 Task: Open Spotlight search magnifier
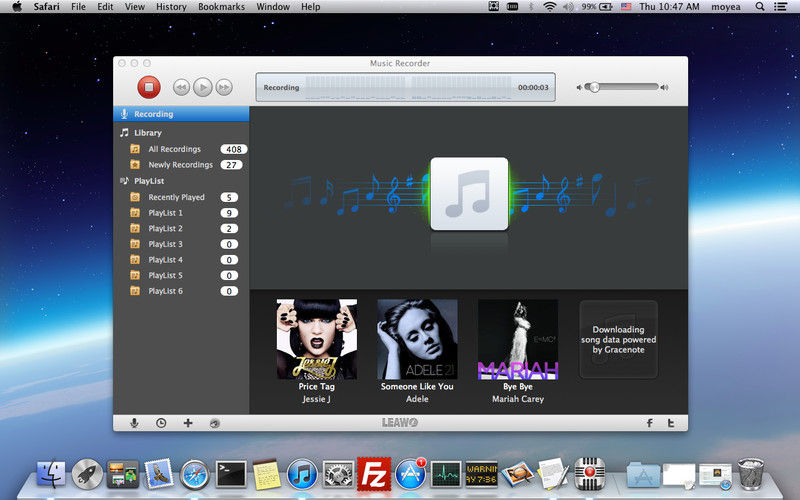coord(760,7)
